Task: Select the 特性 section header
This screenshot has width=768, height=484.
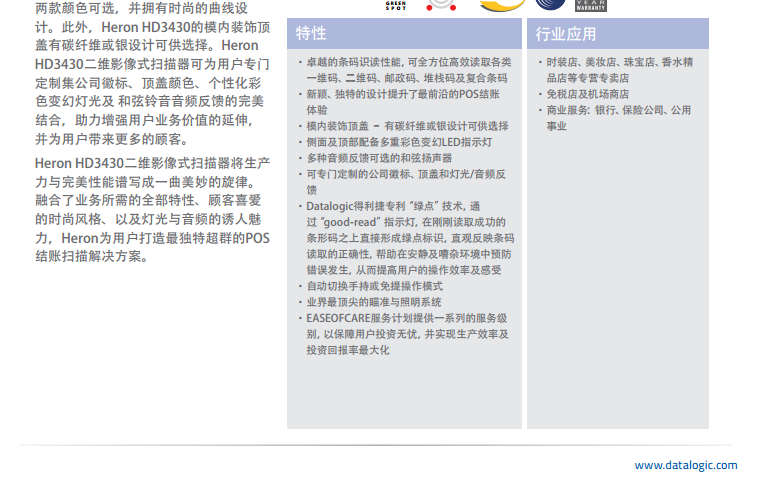Action: (x=404, y=34)
